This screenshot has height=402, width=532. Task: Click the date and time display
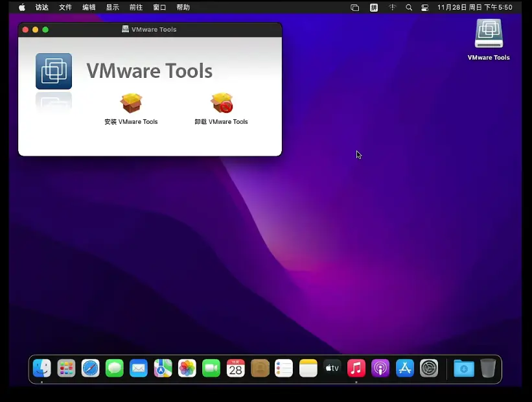(474, 8)
